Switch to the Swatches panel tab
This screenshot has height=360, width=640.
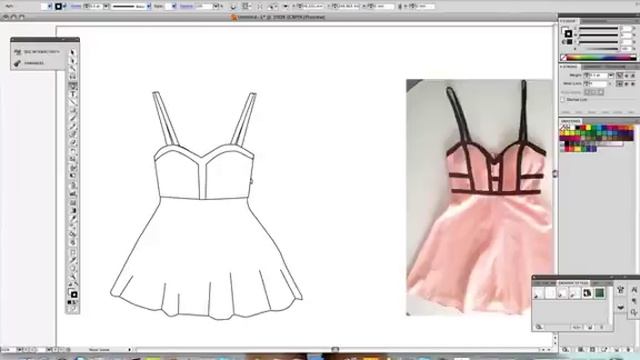coord(571,121)
